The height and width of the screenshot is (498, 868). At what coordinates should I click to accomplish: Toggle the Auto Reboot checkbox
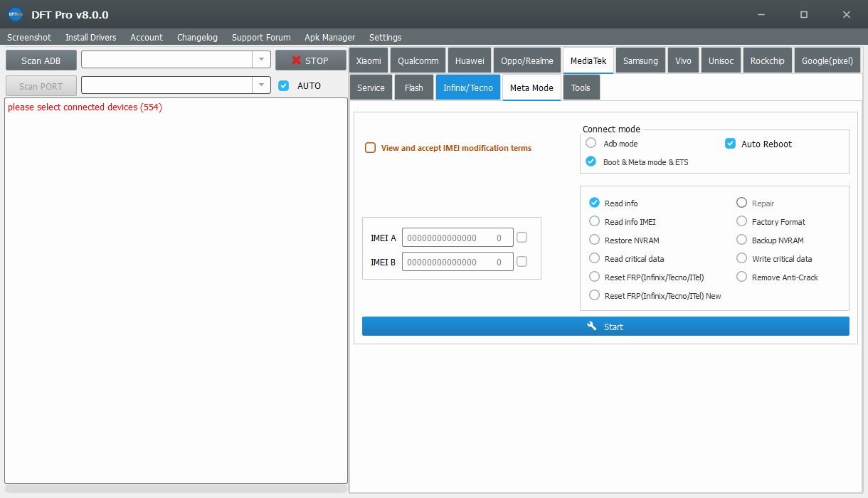click(x=730, y=144)
